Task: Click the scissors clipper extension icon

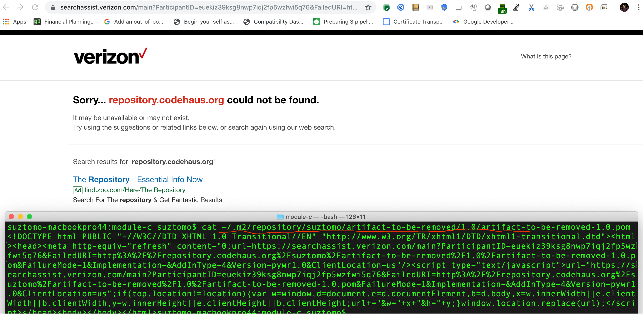Action: [x=531, y=7]
